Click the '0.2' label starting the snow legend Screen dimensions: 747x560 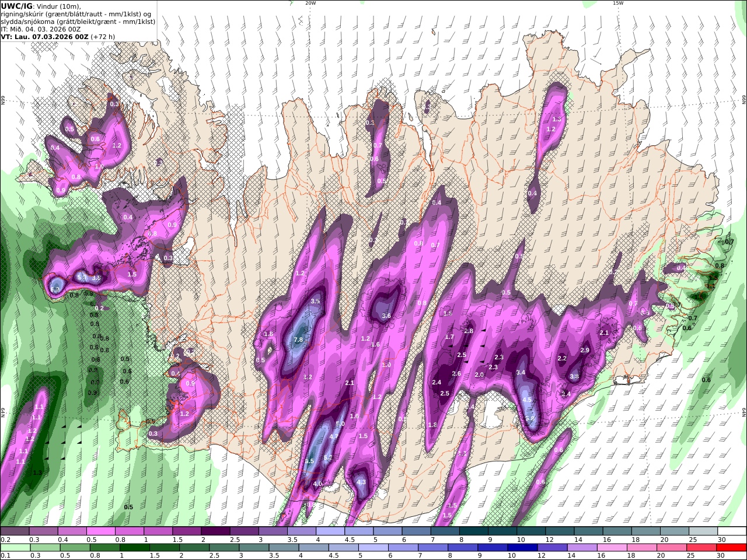pos(6,540)
